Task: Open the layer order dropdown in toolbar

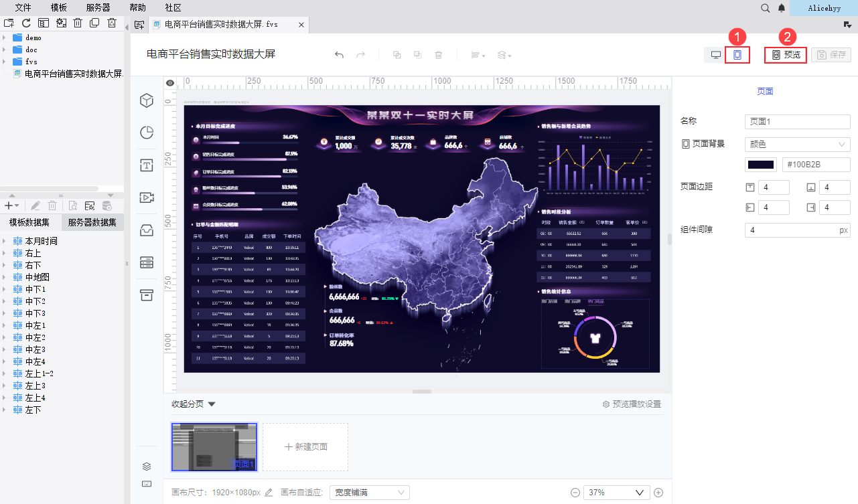Action: (504, 55)
